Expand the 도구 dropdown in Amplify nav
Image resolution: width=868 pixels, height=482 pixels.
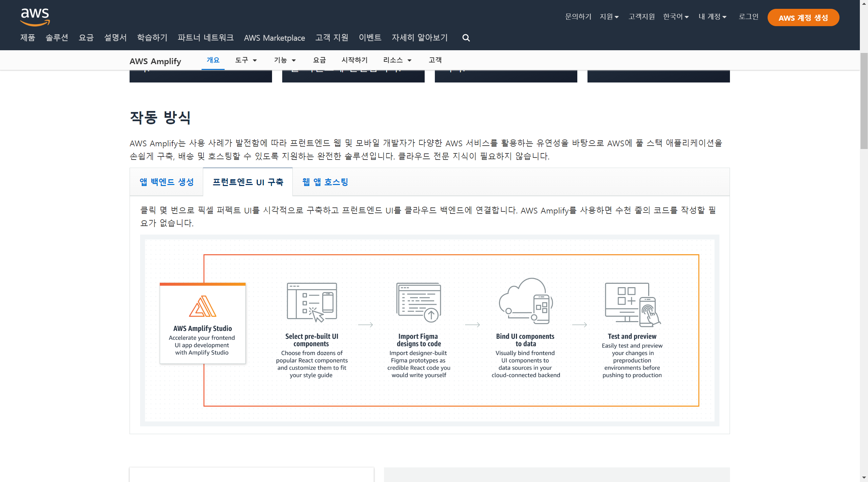tap(246, 60)
